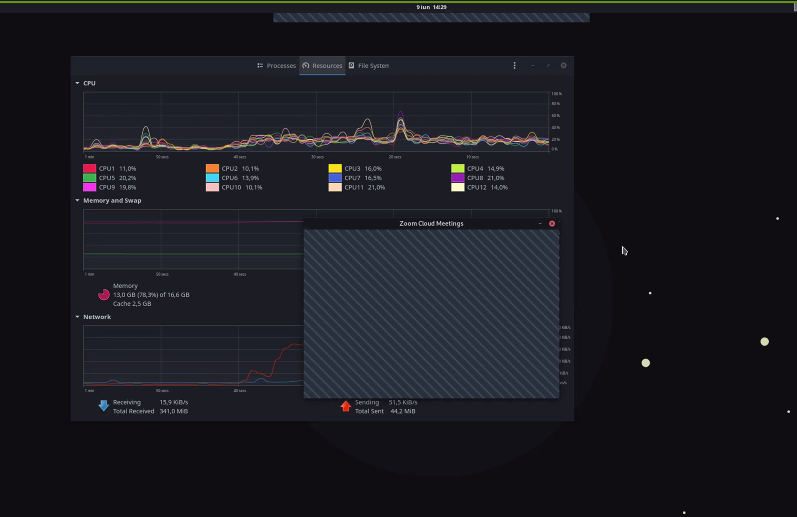
Task: Open the Processes tab
Action: pyautogui.click(x=277, y=66)
